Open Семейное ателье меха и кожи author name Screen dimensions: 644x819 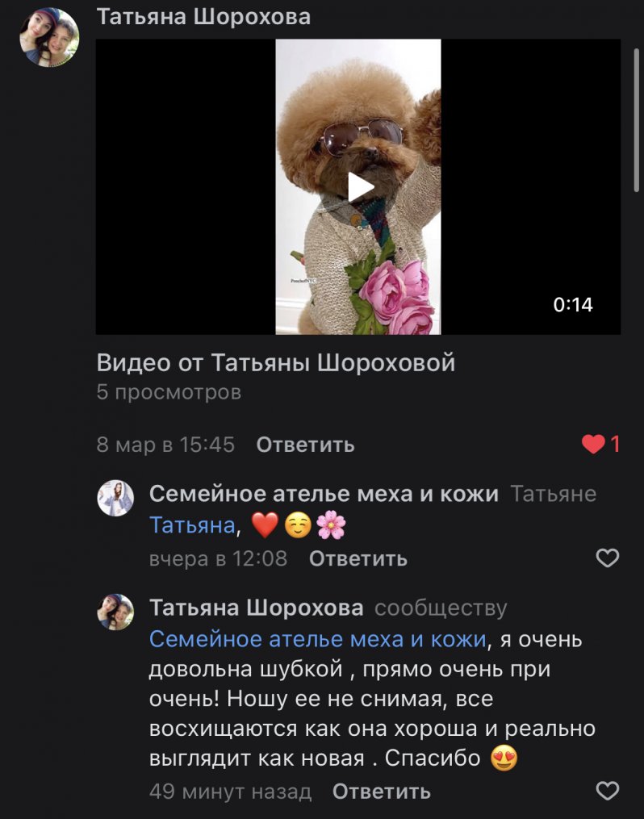[x=324, y=494]
